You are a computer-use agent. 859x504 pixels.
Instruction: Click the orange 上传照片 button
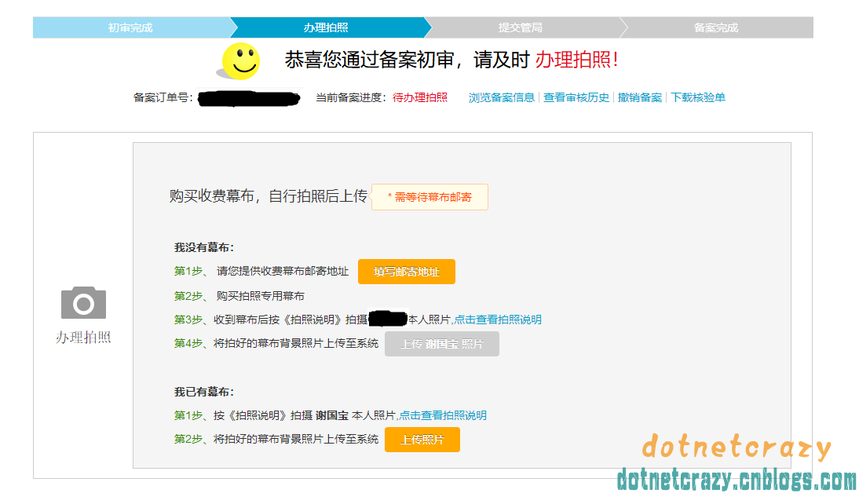422,440
